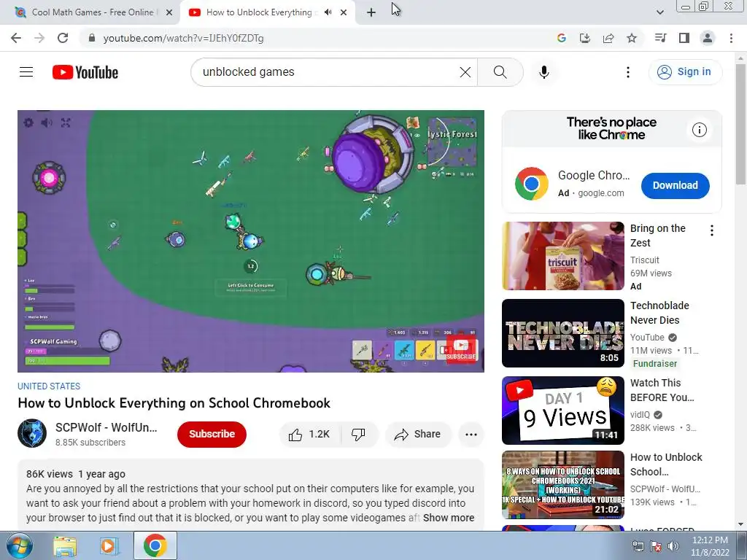Share the video
747x560 pixels.
tap(417, 434)
